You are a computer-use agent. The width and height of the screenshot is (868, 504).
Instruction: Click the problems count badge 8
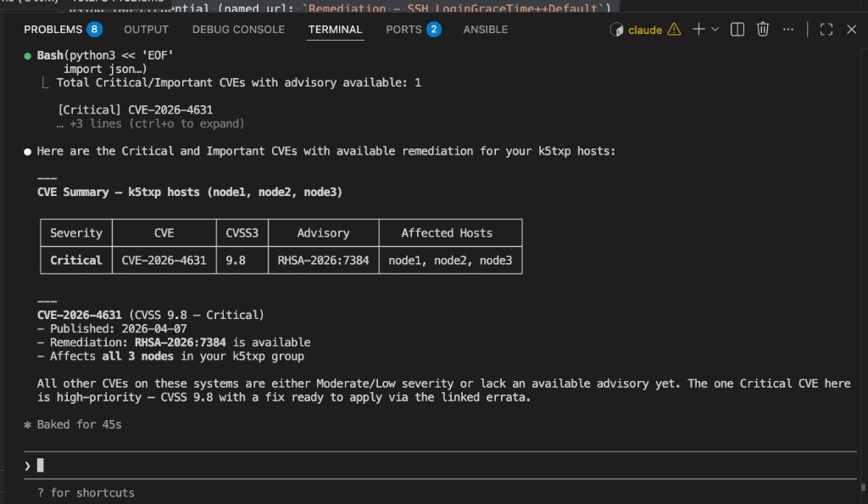tap(94, 30)
